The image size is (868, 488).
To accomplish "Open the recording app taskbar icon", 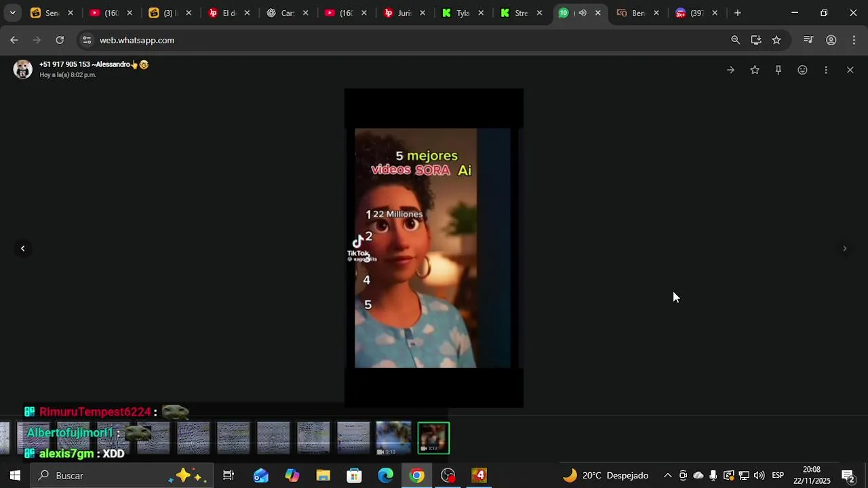I will coord(448,476).
